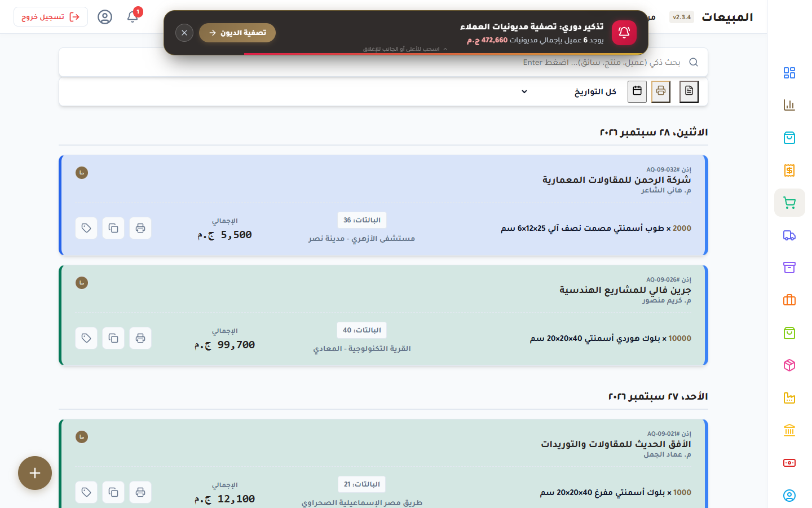This screenshot has width=812, height=508.
Task: Open the bar chart reports sidebar icon
Action: (x=789, y=105)
